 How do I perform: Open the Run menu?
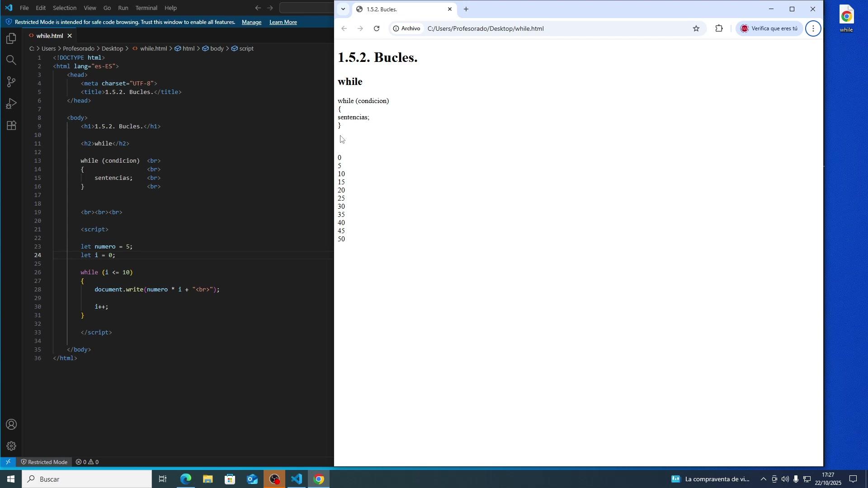pyautogui.click(x=123, y=8)
